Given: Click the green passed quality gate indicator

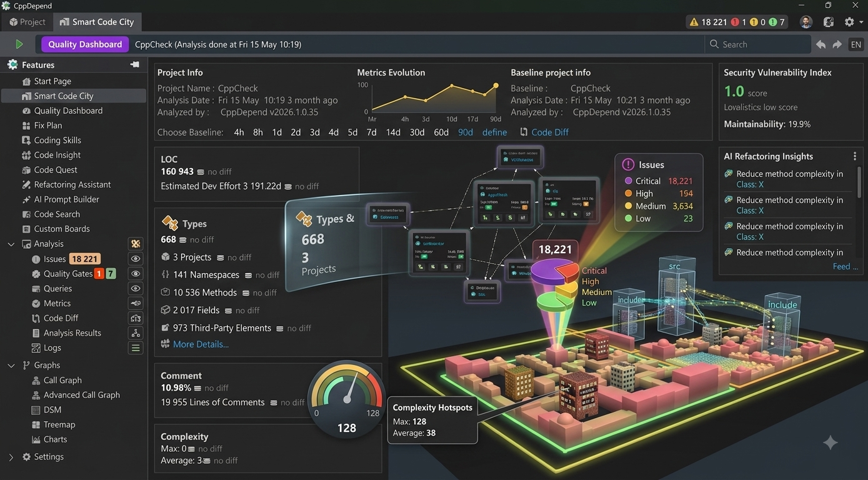Looking at the screenshot, I should coord(773,22).
